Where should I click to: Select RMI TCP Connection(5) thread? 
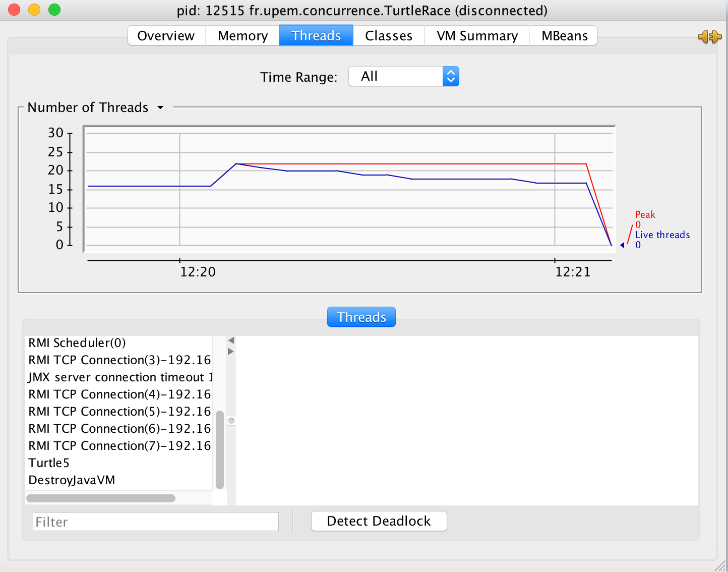point(119,412)
